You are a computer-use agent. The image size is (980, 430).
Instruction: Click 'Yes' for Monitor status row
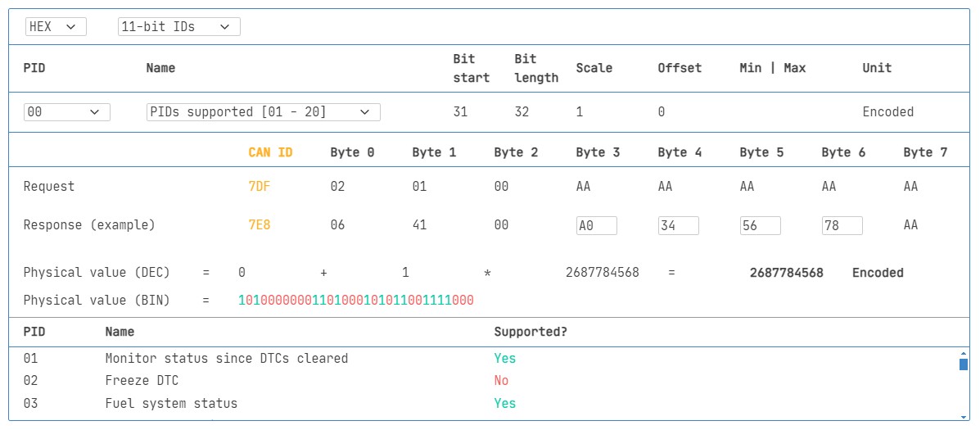click(x=505, y=359)
